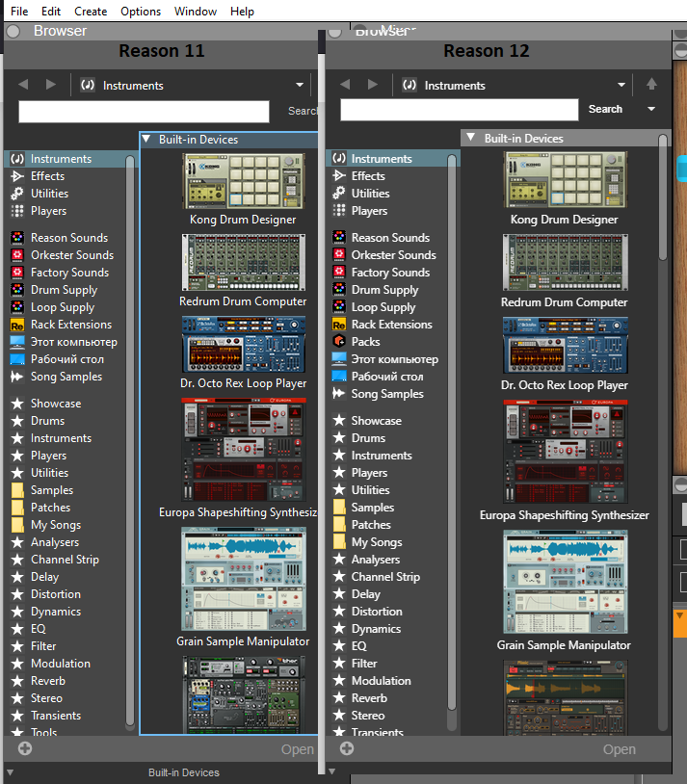Click the forward arrow in Reason 12 browser
The height and width of the screenshot is (784, 687).
(x=372, y=85)
